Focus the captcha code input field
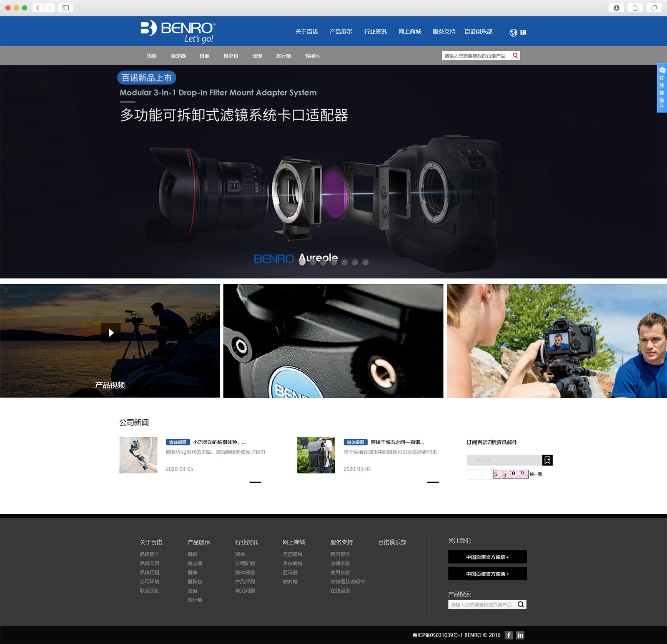Image resolution: width=667 pixels, height=644 pixels. click(x=479, y=474)
